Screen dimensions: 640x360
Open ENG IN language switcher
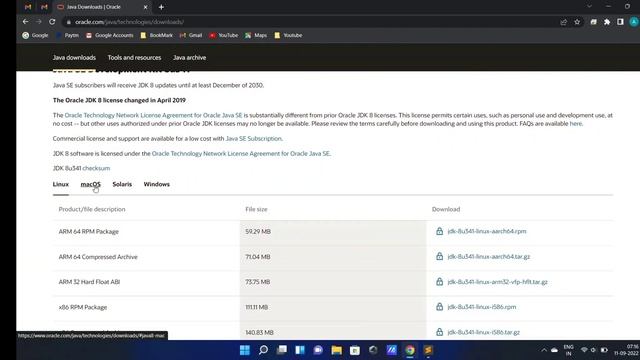[569, 350]
